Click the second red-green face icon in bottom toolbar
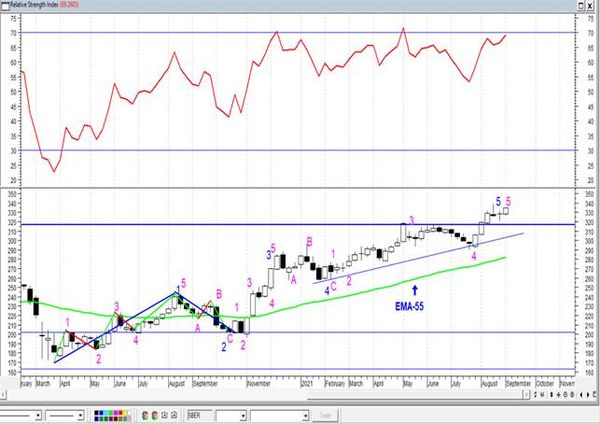The height and width of the screenshot is (424, 600). tap(155, 415)
